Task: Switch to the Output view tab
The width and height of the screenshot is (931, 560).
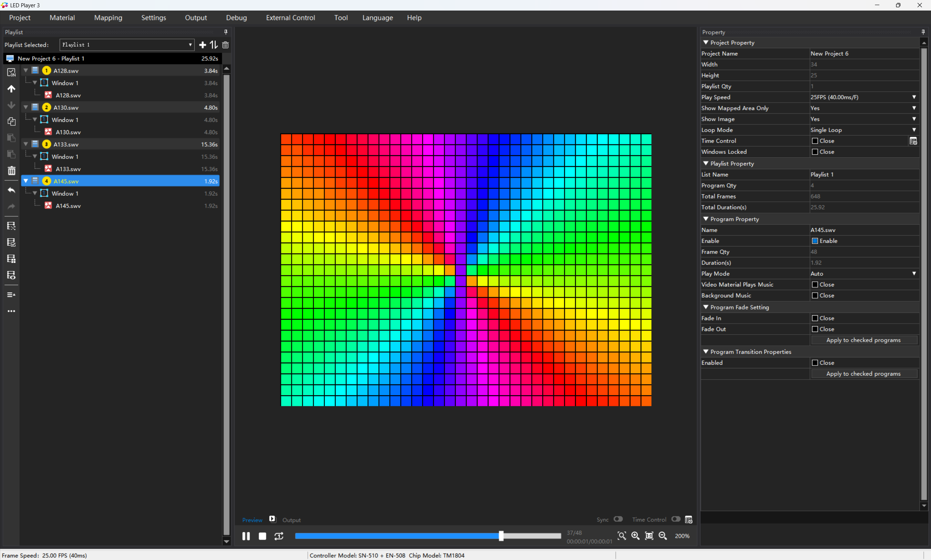Action: 291,520
